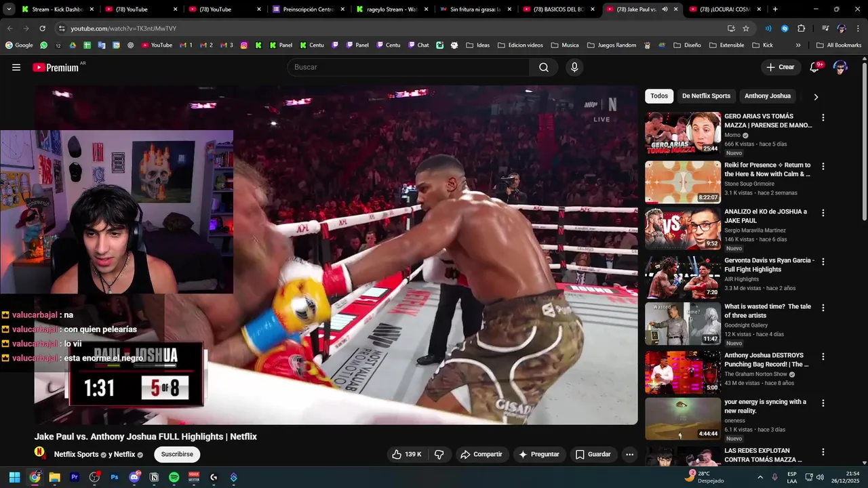Open the YouTube hamburger guide menu
This screenshot has width=868, height=488.
coord(16,67)
